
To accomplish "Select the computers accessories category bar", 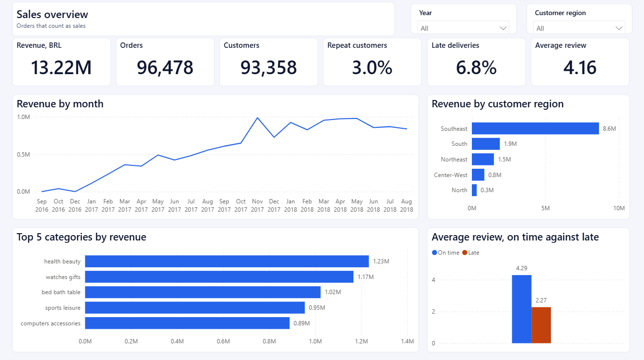I will (187, 323).
